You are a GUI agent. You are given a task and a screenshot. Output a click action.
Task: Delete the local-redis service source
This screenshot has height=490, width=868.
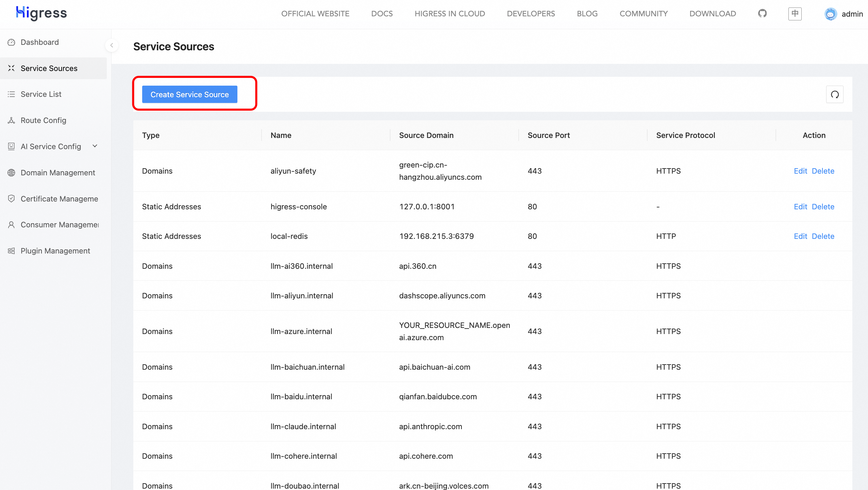pos(823,236)
